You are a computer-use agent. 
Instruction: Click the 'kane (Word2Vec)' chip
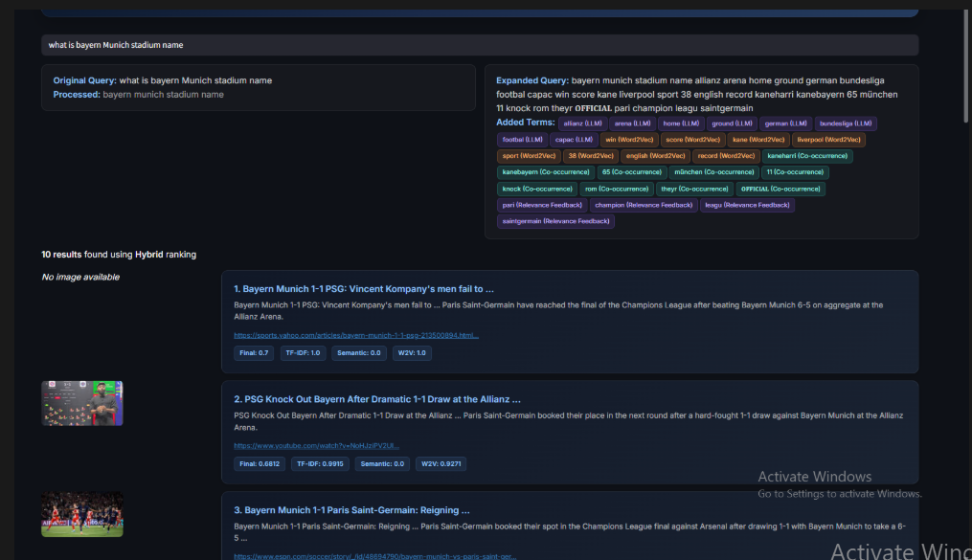758,140
